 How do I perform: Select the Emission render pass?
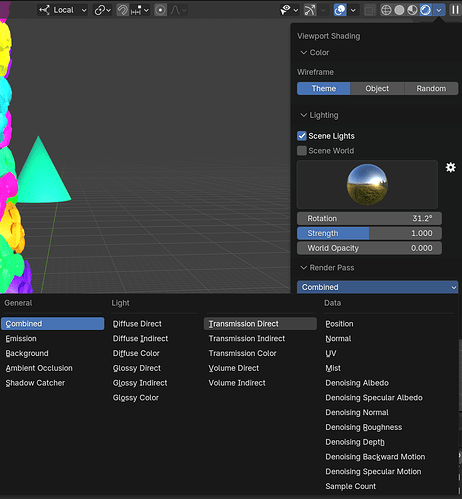pos(53,339)
